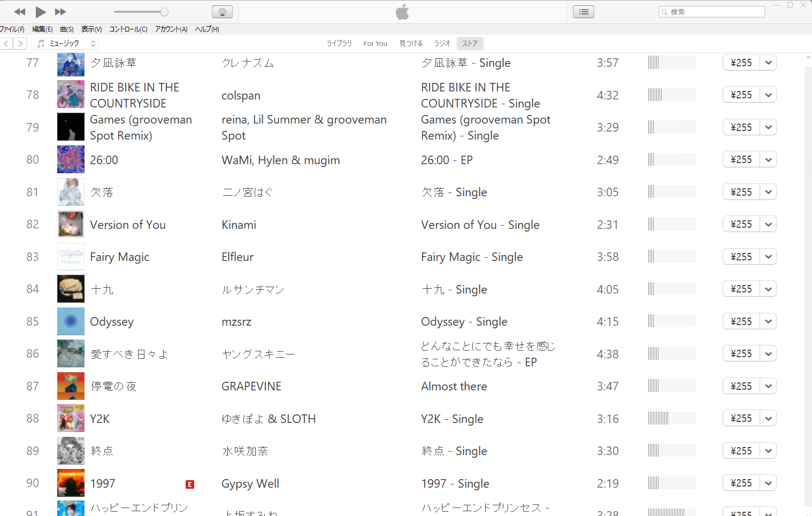The width and height of the screenshot is (812, 516).
Task: Buy RIDE BIKE IN THE COUNTRYSIDE for ¥255
Action: [741, 95]
